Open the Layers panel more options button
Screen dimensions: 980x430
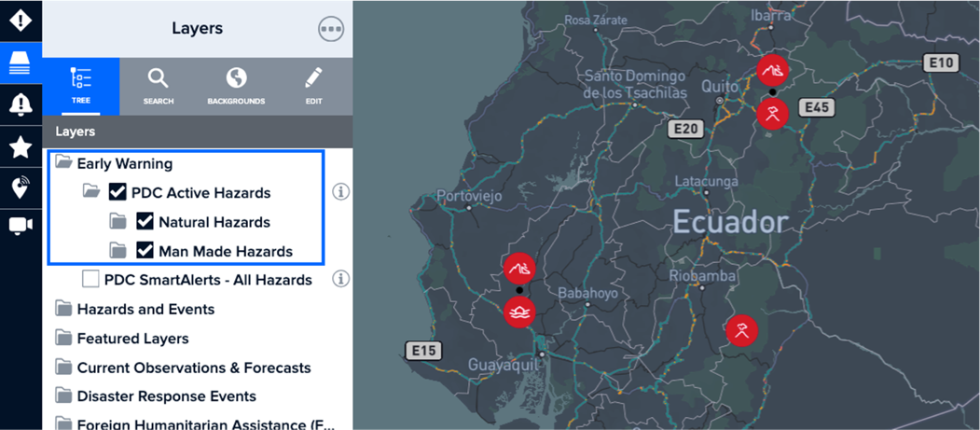tap(331, 29)
